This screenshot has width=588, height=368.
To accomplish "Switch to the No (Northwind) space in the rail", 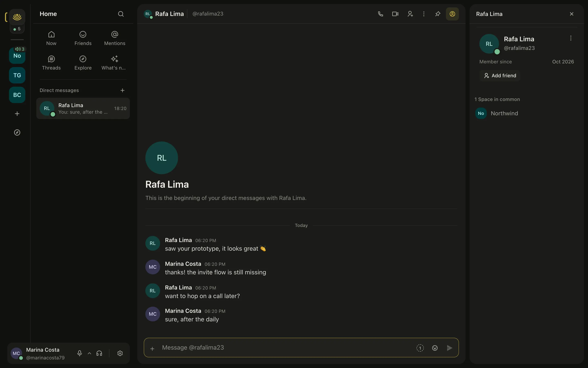I will coord(17,56).
